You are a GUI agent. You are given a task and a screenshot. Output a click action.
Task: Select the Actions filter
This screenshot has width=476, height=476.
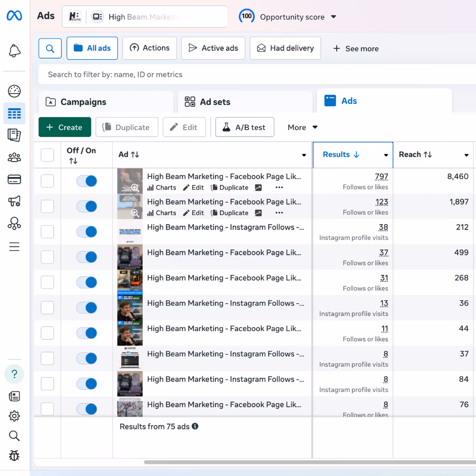click(149, 48)
